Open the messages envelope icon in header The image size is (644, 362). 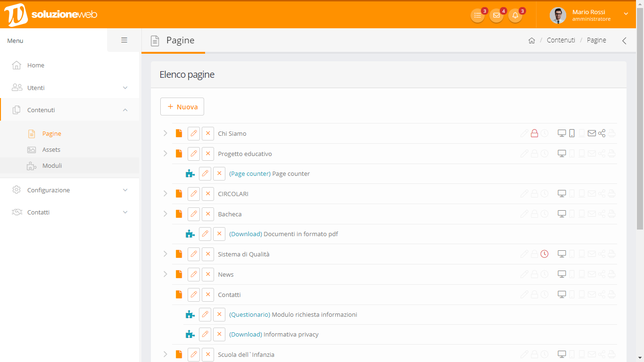tap(496, 16)
